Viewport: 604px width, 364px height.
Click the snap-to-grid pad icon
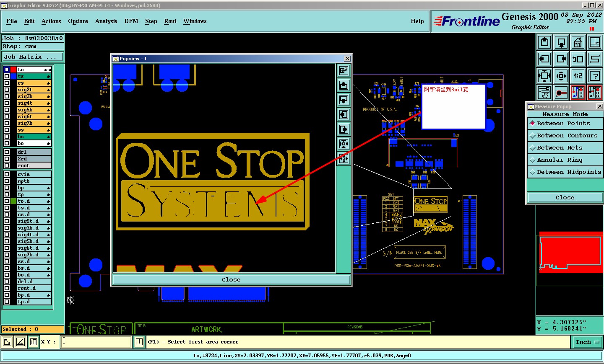(x=561, y=93)
